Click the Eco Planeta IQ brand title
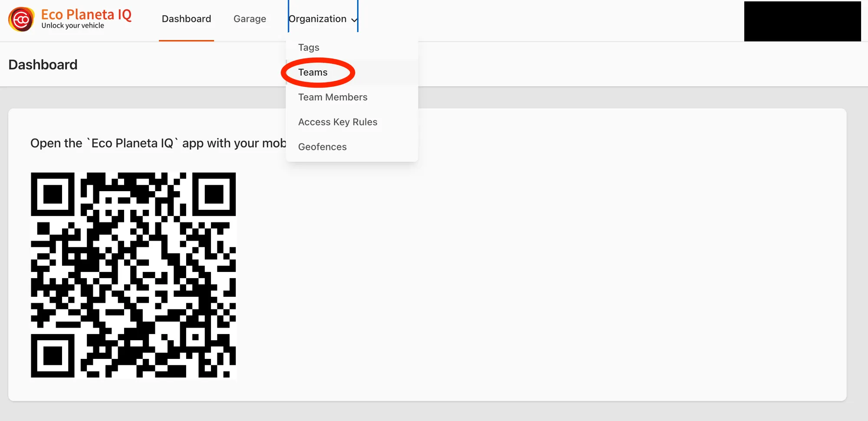Image resolution: width=868 pixels, height=421 pixels. pos(86,14)
